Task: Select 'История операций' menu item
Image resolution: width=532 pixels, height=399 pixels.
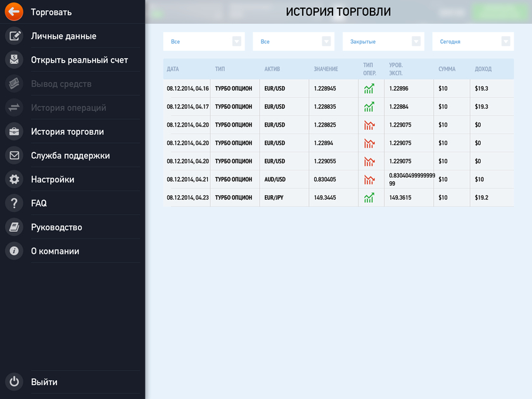Action: coord(68,108)
